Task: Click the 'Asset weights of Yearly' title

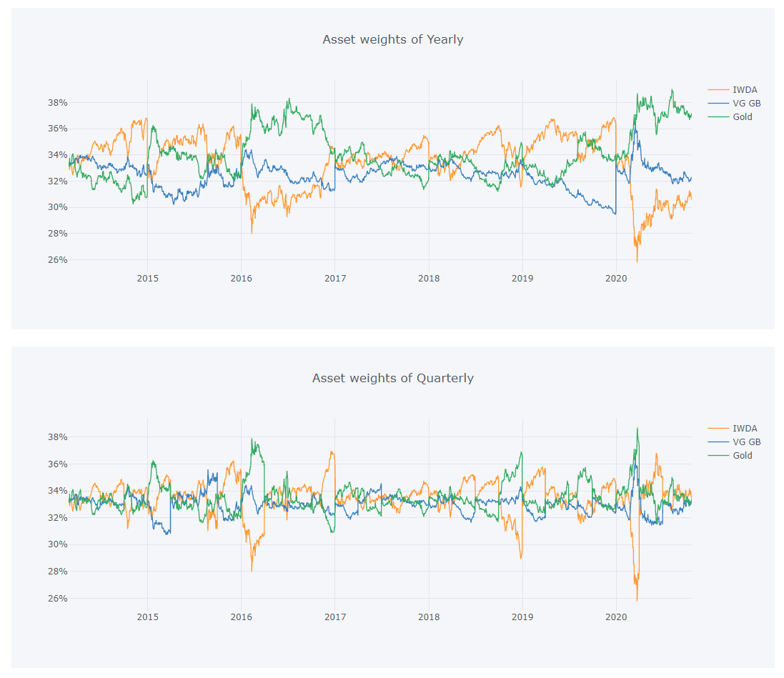Action: 392,39
